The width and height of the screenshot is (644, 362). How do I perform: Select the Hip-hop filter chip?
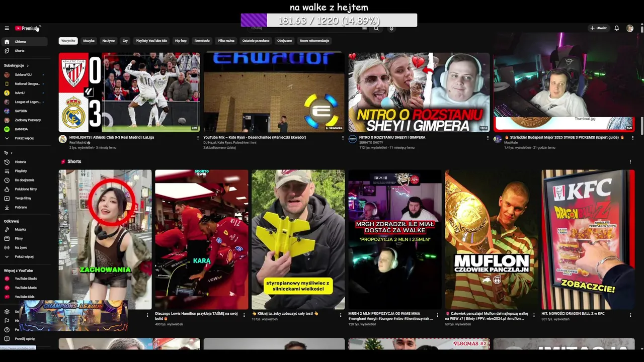coord(181,41)
